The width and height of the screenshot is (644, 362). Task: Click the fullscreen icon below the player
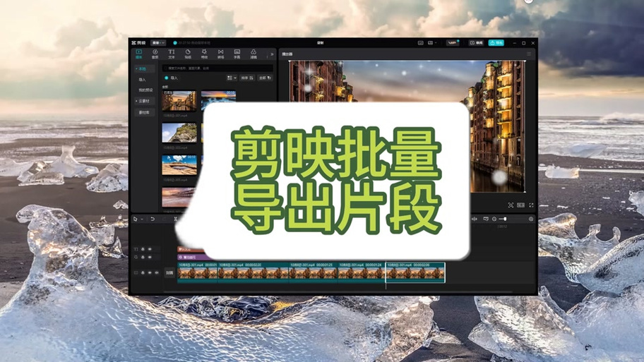[x=531, y=205]
